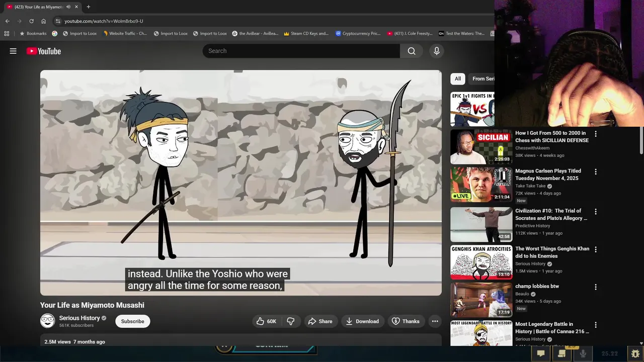Open the Genghis Khan Atrocities thumbnail

(x=481, y=262)
